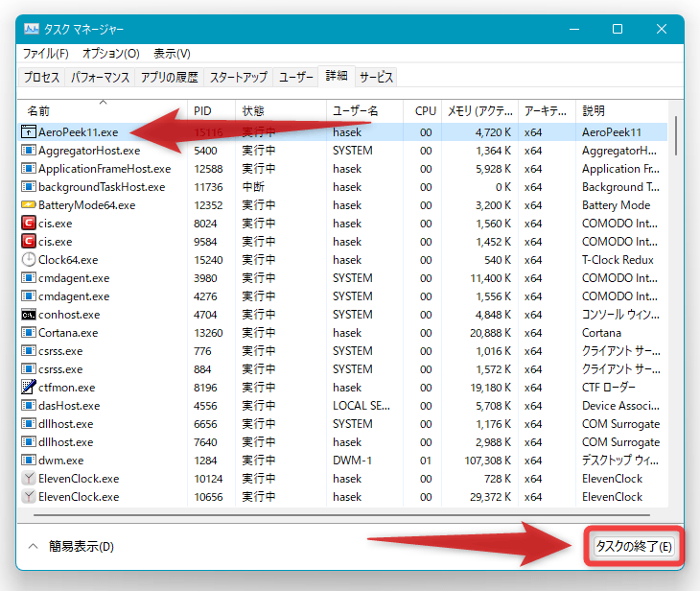Select the backgroundTaskHost.exe process name
This screenshot has height=591, width=700.
[102, 187]
